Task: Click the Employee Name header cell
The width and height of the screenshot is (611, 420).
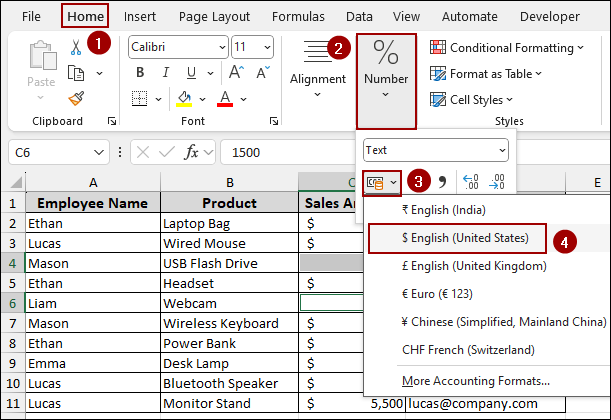Action: 93,203
